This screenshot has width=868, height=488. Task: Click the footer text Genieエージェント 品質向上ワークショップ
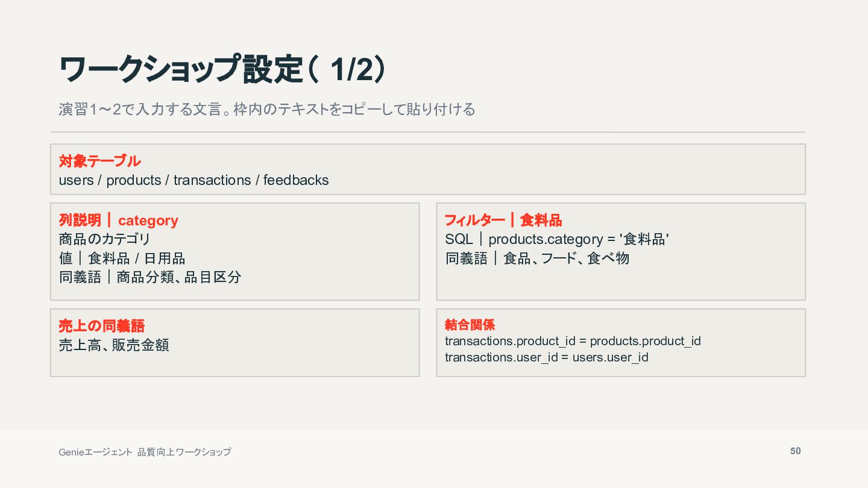145,452
